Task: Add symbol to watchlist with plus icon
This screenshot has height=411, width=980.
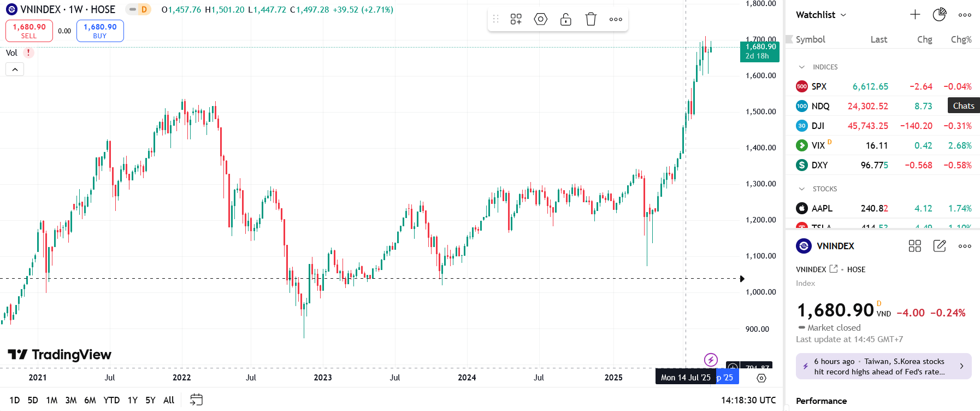Action: [x=915, y=15]
